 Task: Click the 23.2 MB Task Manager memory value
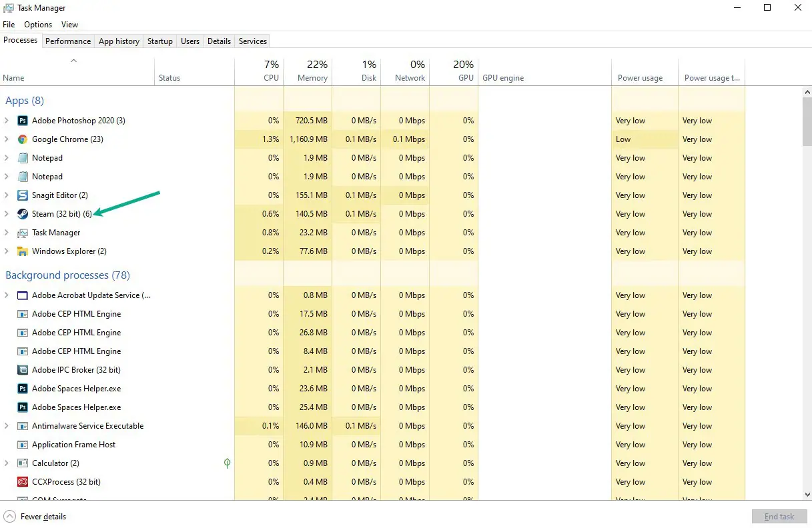pyautogui.click(x=314, y=233)
